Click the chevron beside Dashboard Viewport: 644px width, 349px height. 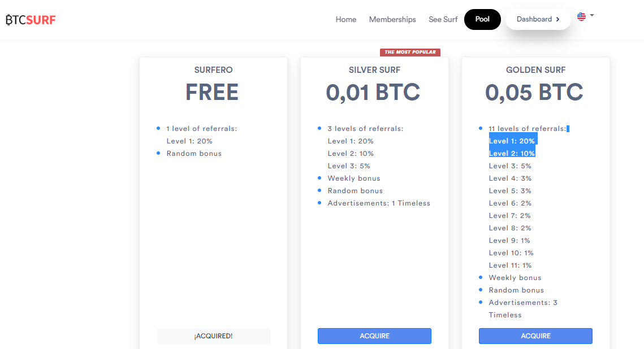pyautogui.click(x=557, y=19)
